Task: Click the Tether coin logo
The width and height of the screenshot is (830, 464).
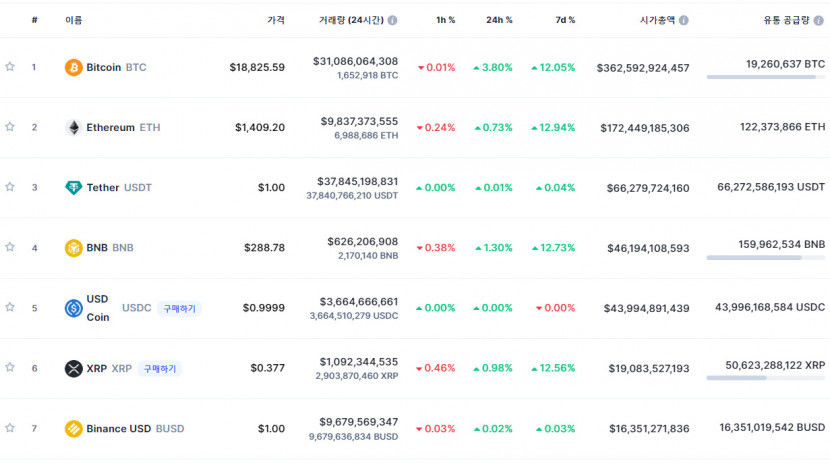Action: coord(74,187)
